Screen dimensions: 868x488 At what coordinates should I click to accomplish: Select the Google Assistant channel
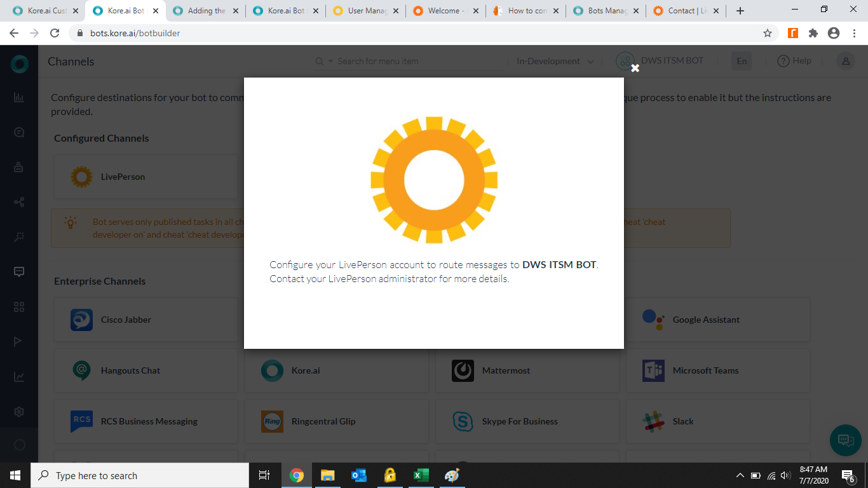pos(718,320)
